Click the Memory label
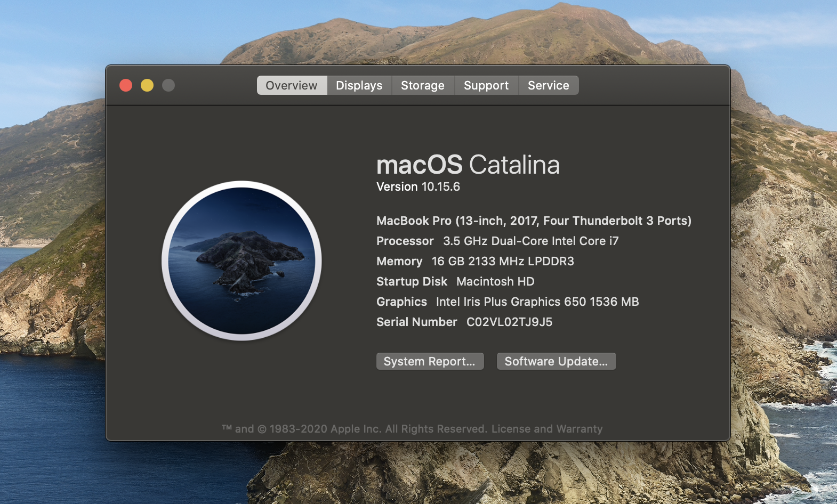837x504 pixels. coord(399,262)
